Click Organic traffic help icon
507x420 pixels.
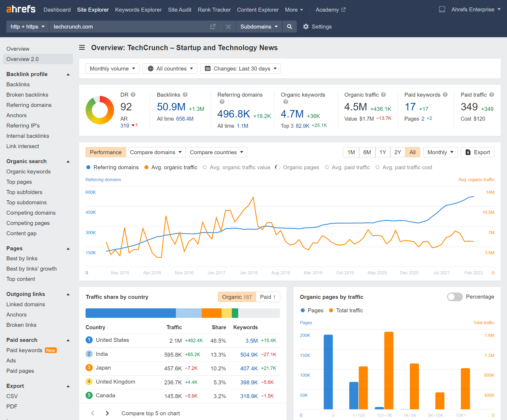383,95
